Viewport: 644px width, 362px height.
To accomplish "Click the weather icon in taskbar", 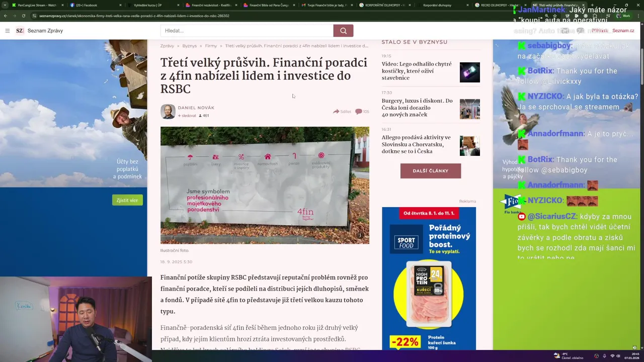I will pos(557,355).
